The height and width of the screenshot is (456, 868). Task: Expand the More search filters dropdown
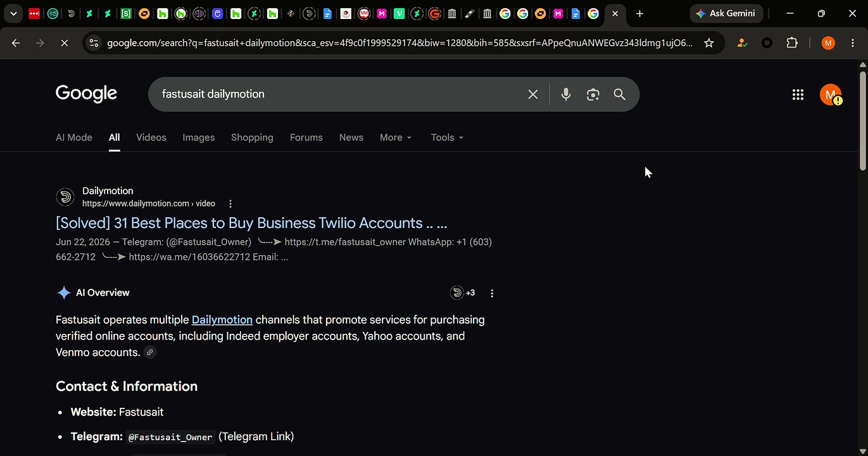pyautogui.click(x=396, y=137)
